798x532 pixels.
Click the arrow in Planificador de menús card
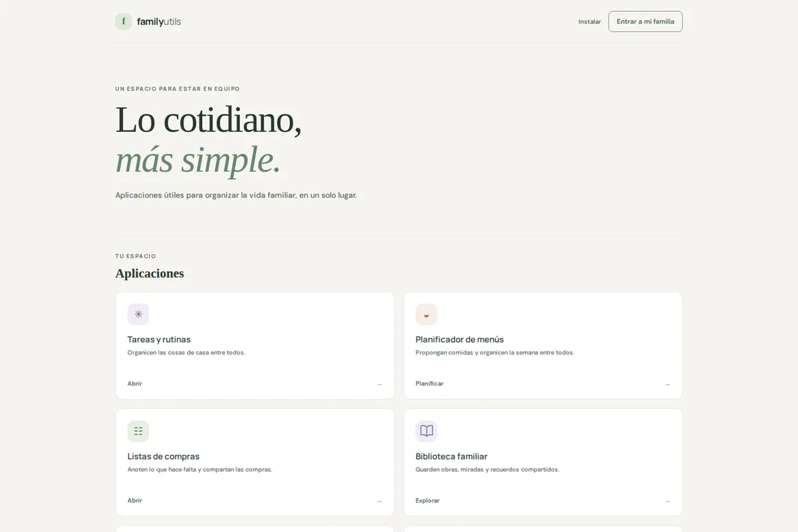click(x=667, y=384)
